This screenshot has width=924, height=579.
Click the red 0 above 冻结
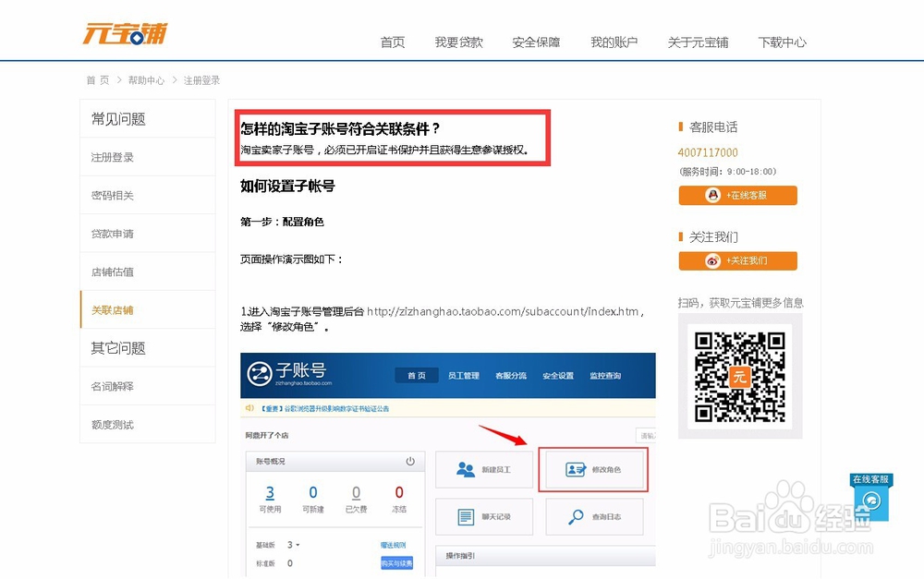[x=399, y=492]
